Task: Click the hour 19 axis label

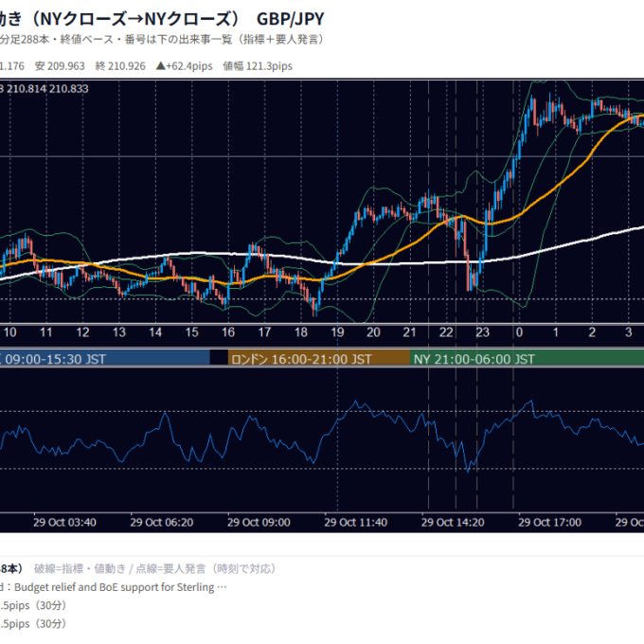Action: tap(337, 332)
